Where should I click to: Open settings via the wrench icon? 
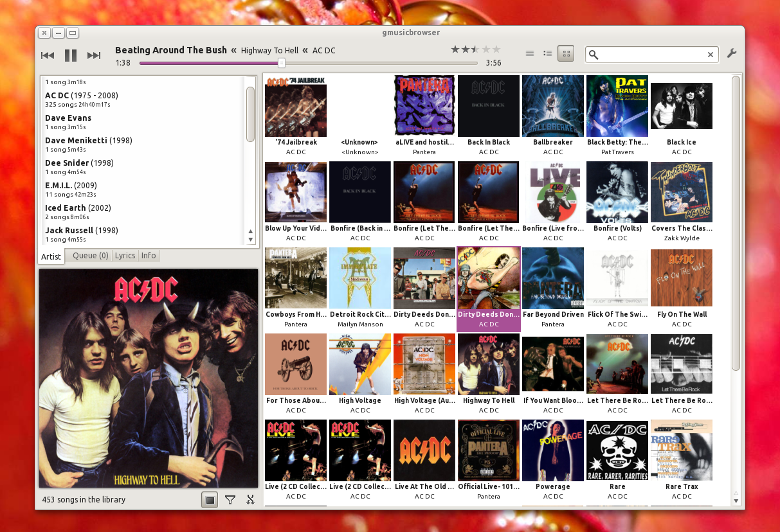(x=732, y=54)
